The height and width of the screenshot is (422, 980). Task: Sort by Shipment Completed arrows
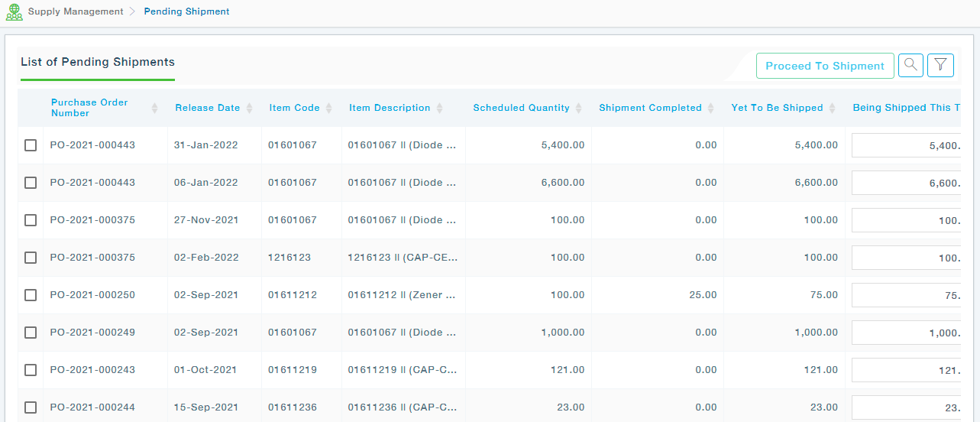pyautogui.click(x=710, y=108)
